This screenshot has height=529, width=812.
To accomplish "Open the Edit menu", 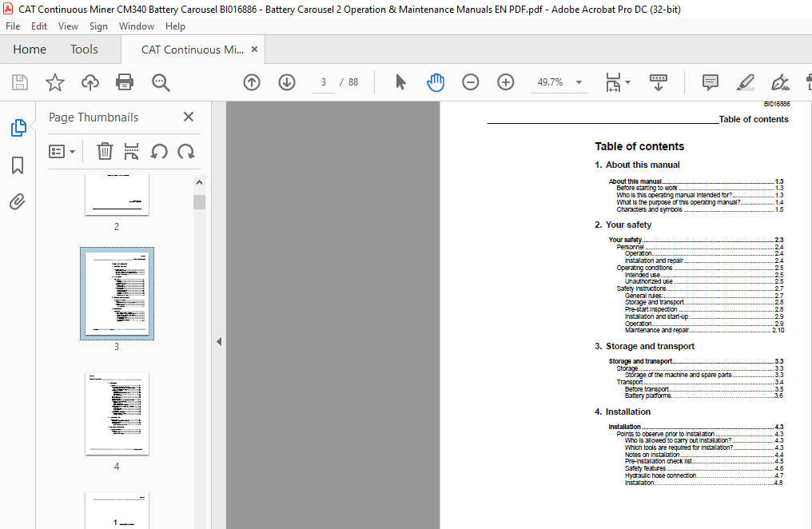I will tap(39, 26).
